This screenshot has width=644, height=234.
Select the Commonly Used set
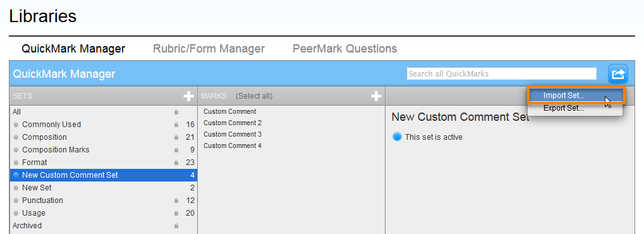pyautogui.click(x=104, y=125)
